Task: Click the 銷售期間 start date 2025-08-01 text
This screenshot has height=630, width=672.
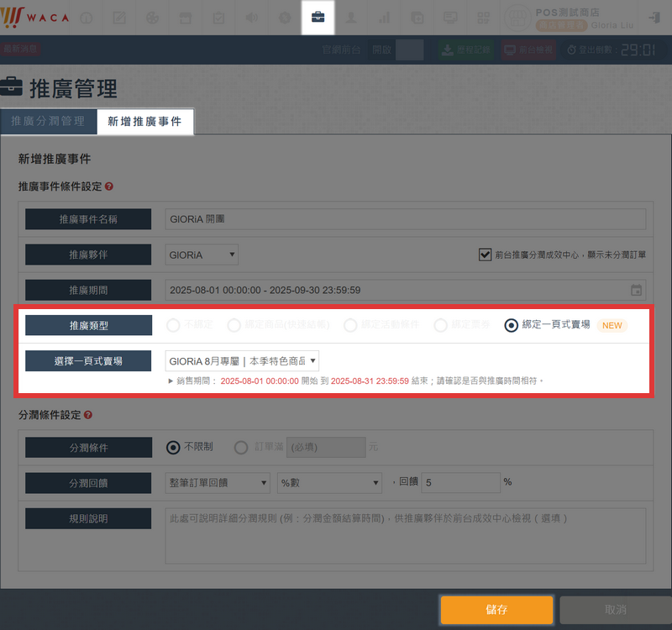Action: (x=260, y=381)
